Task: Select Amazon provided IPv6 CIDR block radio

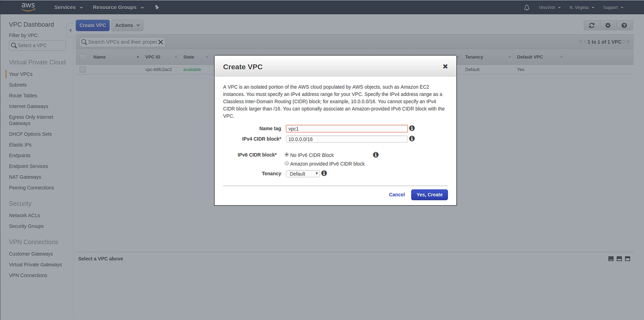Action: 287,163
